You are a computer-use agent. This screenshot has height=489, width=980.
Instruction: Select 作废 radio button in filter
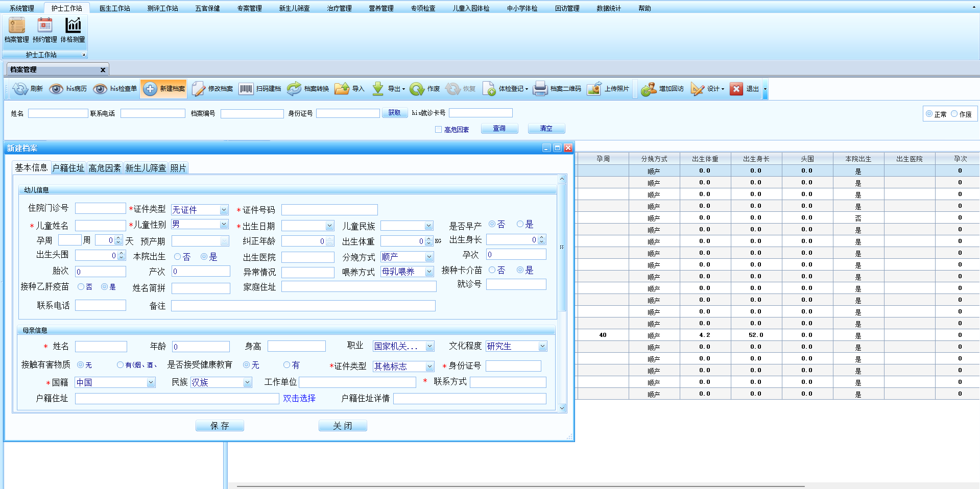coord(954,114)
